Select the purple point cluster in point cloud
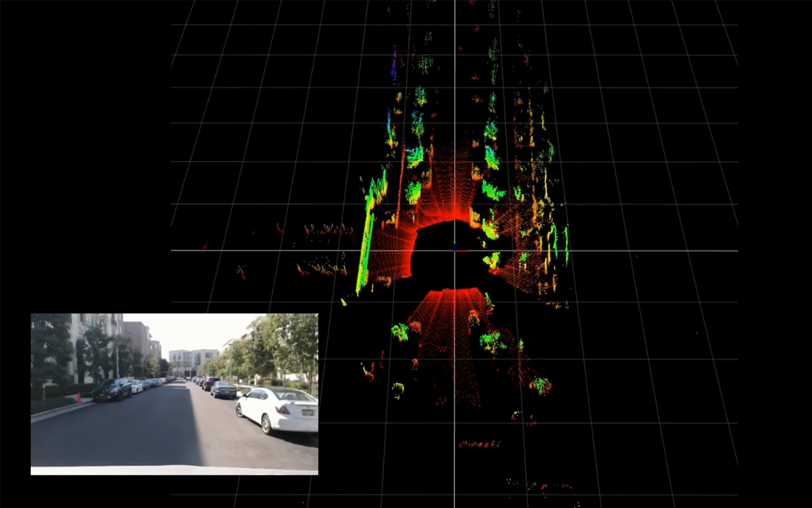812x508 pixels. (393, 65)
